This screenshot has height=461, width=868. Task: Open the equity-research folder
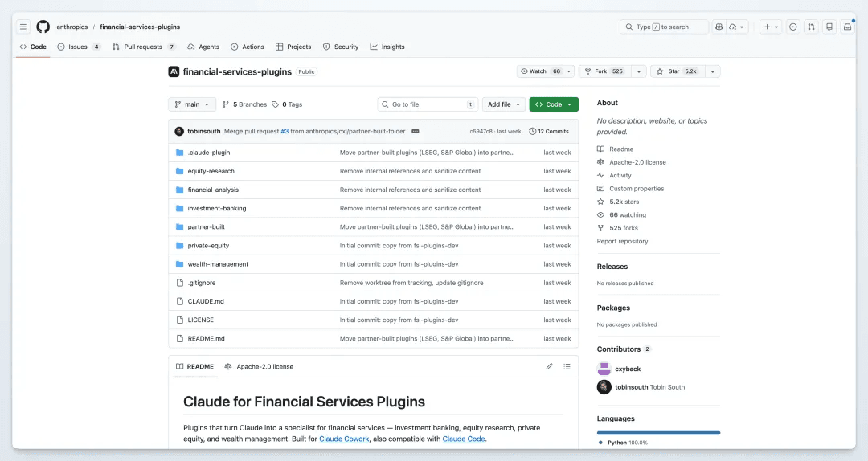pyautogui.click(x=209, y=171)
